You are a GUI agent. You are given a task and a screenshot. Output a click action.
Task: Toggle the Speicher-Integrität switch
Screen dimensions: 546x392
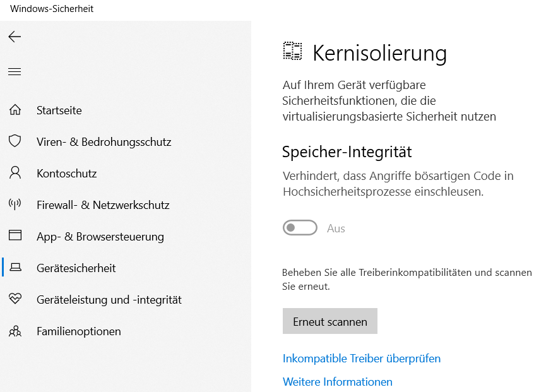point(300,228)
